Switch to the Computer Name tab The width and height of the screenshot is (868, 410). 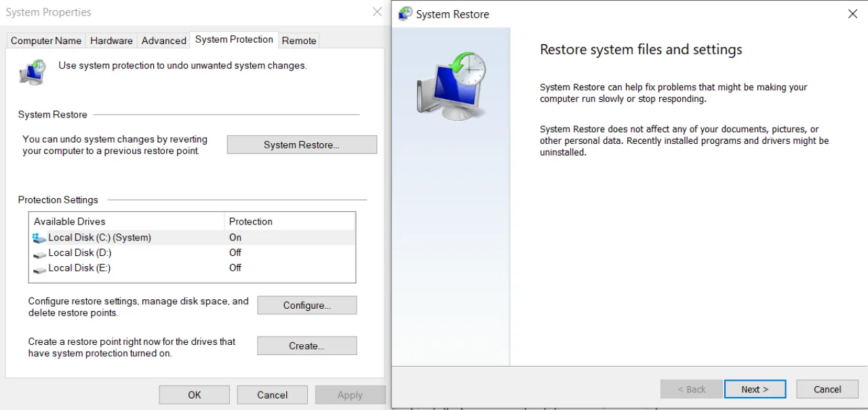pos(45,40)
